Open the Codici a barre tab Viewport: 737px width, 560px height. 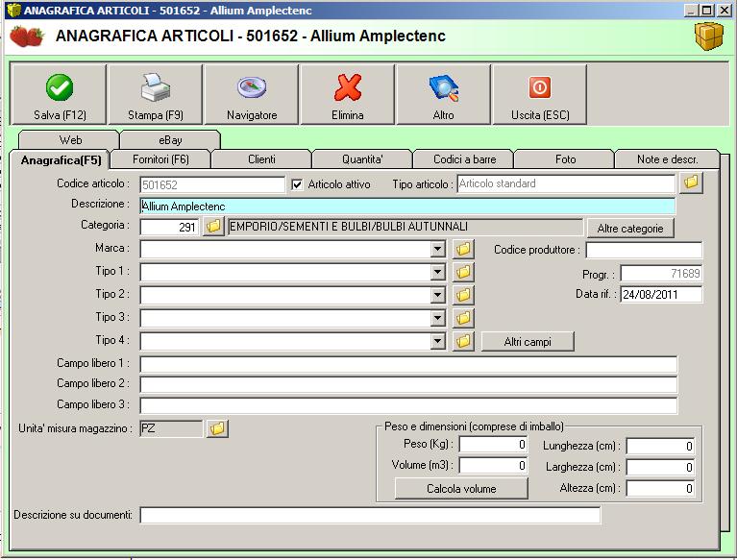click(464, 159)
